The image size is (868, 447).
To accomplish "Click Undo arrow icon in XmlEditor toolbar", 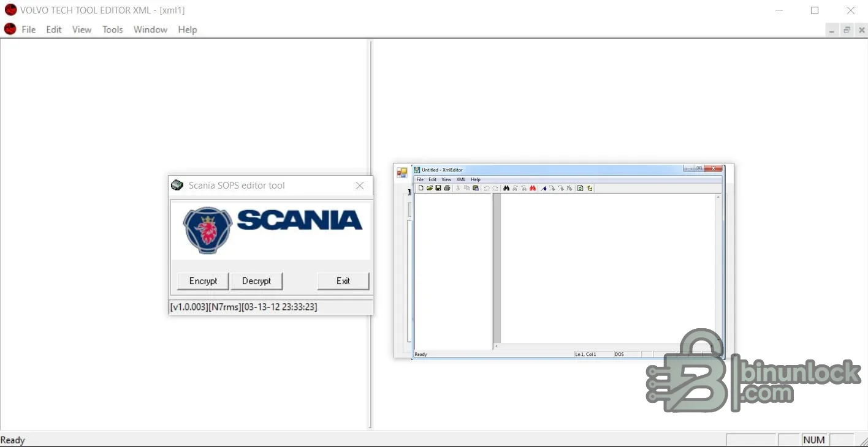I will pyautogui.click(x=487, y=188).
